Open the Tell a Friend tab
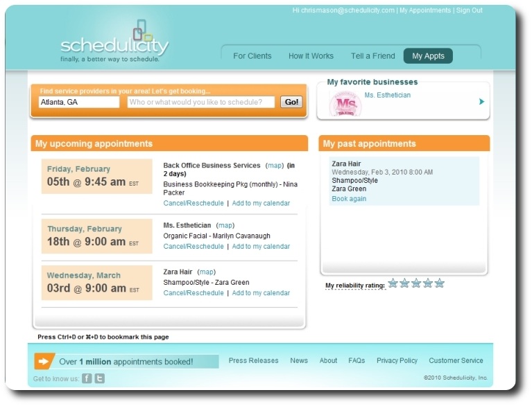 pyautogui.click(x=373, y=56)
